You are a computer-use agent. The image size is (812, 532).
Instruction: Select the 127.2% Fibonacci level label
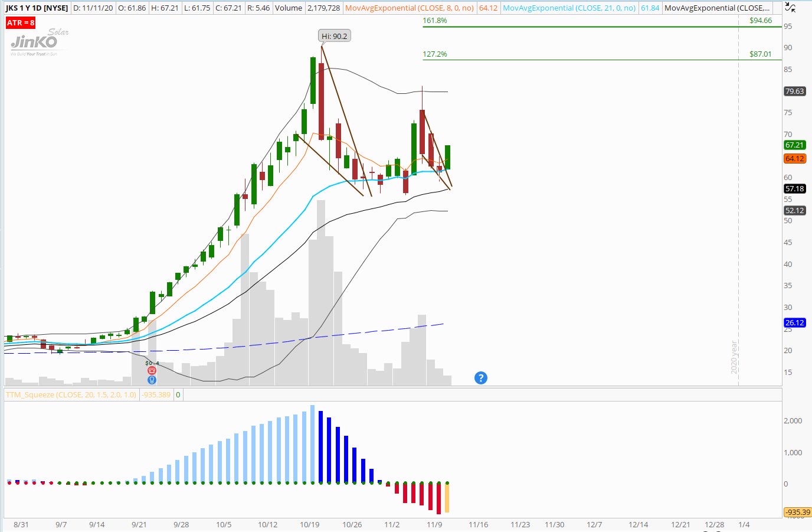(x=435, y=54)
